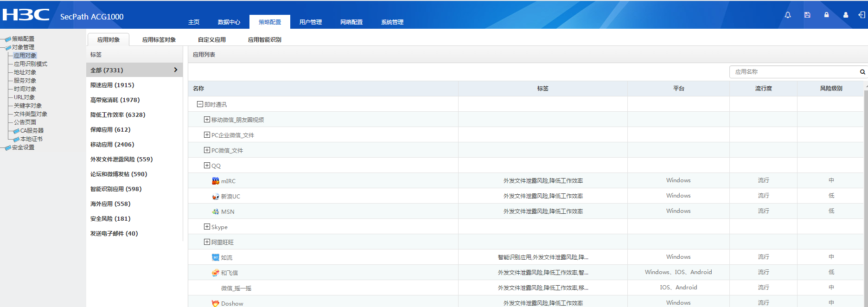Click the 和飞信 application icon

[x=216, y=273]
